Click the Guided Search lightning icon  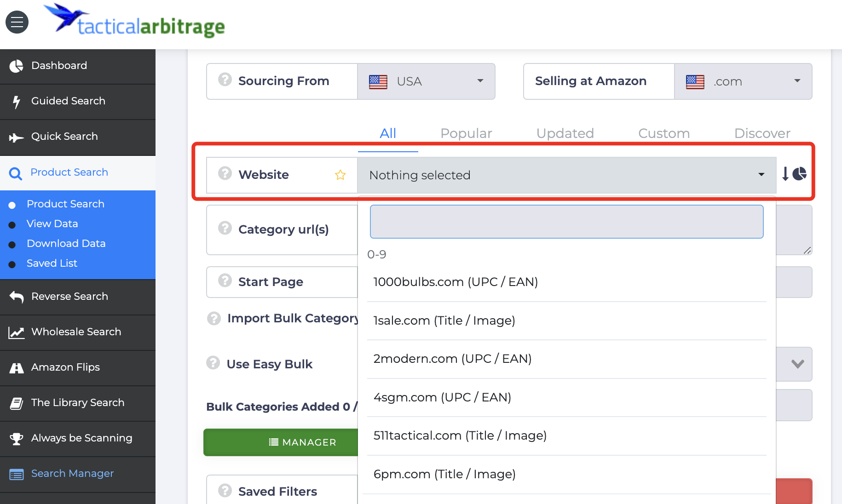17,102
